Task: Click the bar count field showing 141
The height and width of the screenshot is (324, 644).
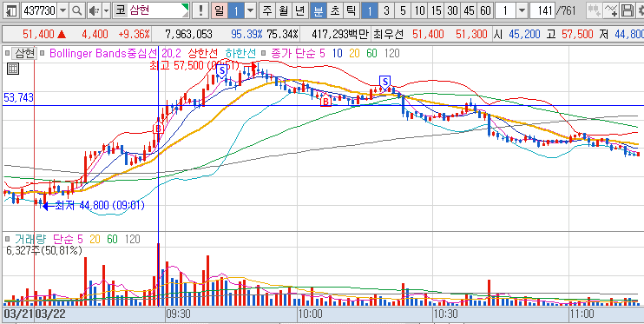Action: coord(542,10)
